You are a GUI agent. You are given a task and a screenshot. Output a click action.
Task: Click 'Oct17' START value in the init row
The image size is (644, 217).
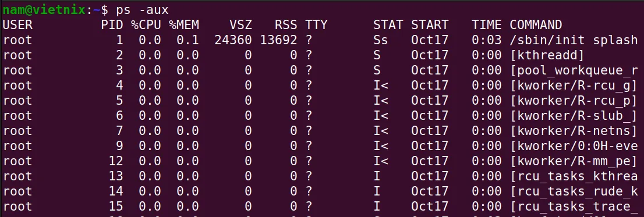[x=430, y=40]
